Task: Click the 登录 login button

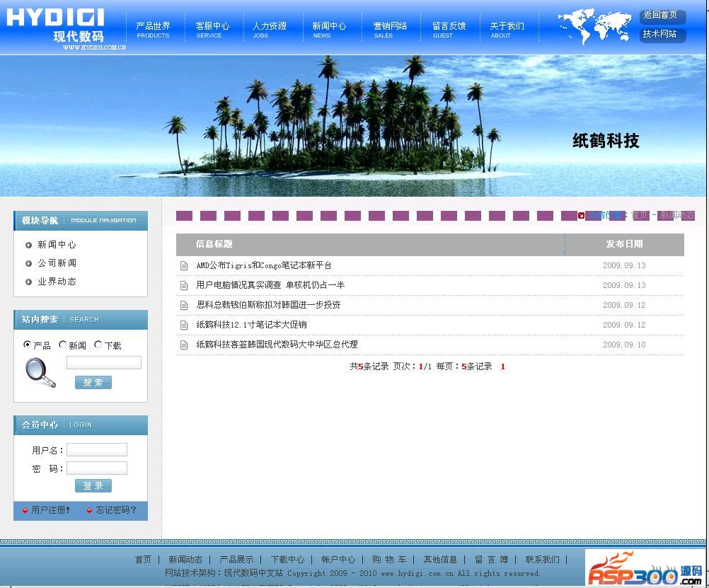Action: point(93,486)
